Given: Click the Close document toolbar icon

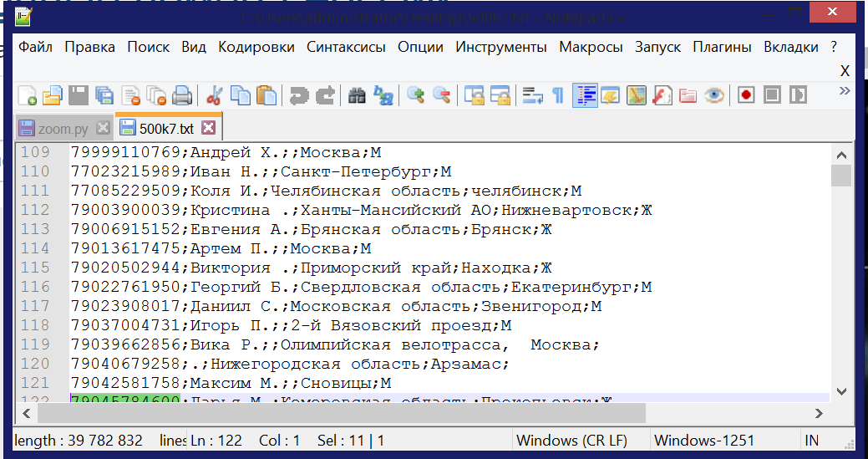Looking at the screenshot, I should [130, 96].
